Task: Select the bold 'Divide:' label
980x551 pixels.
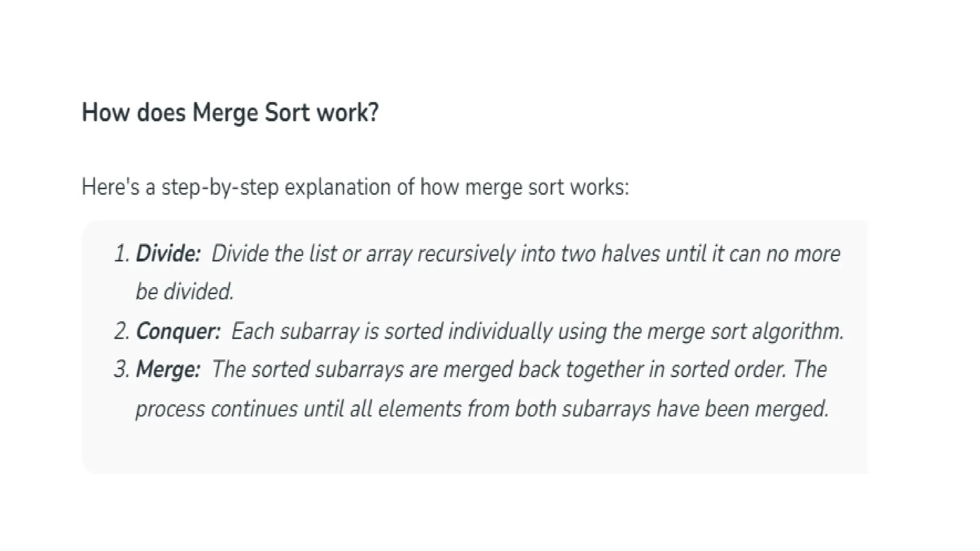Action: [x=168, y=253]
